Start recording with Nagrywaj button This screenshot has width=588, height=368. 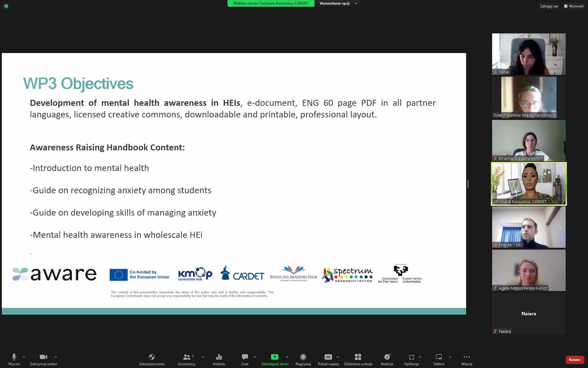(x=303, y=359)
